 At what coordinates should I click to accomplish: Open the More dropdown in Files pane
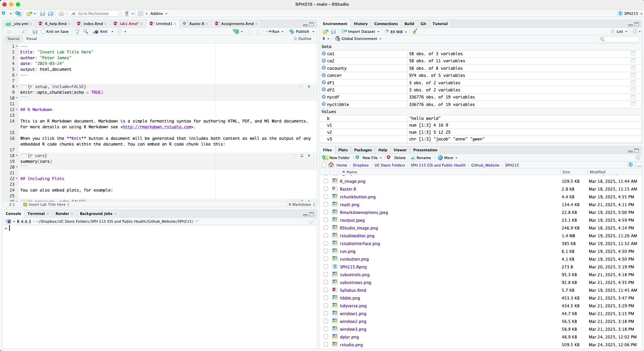coord(447,158)
